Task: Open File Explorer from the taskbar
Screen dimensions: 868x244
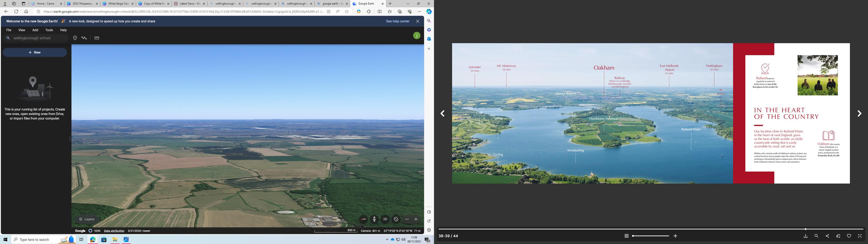Action: tap(115, 239)
